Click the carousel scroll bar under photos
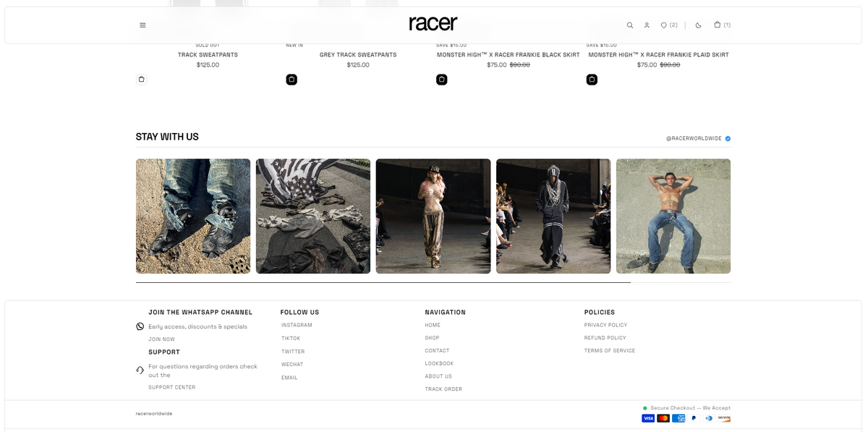Image resolution: width=868 pixels, height=432 pixels. coord(433,282)
